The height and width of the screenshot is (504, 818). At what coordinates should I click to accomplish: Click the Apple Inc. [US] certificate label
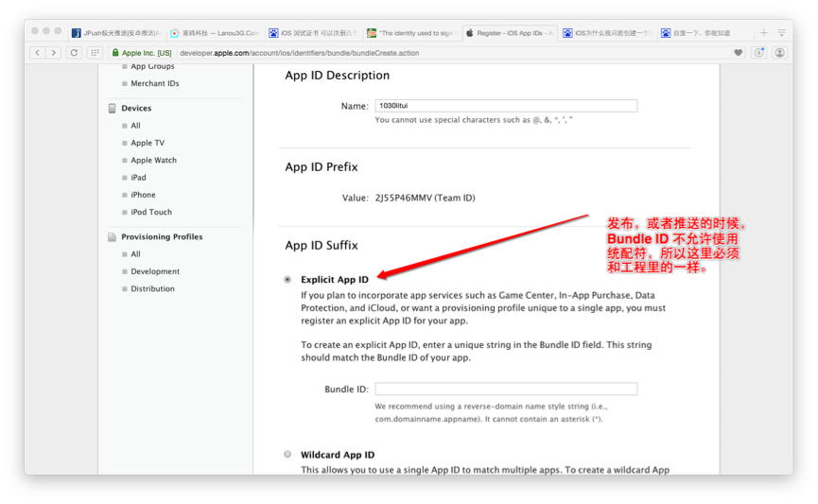point(147,53)
